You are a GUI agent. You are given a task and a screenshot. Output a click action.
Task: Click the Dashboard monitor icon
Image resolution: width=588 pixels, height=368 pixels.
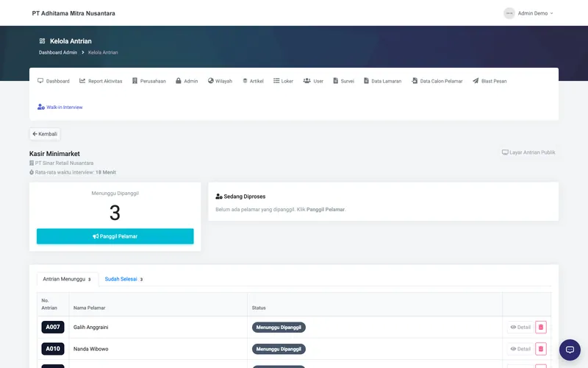[40, 81]
